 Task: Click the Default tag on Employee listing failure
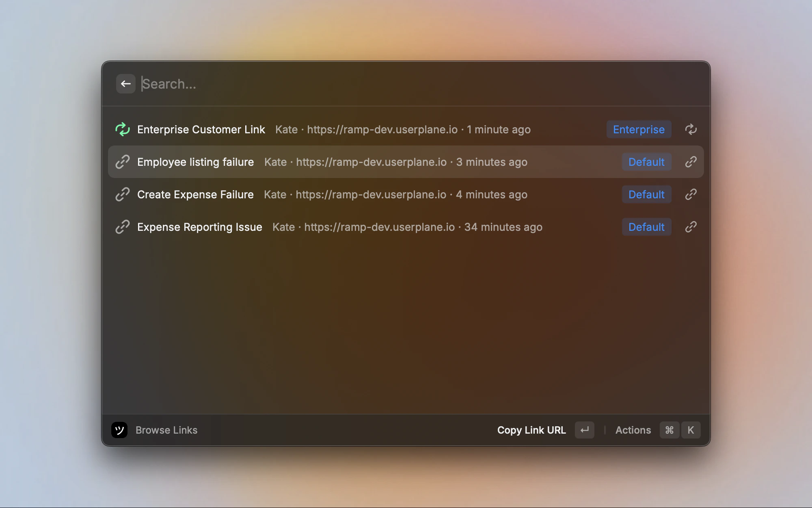tap(646, 162)
